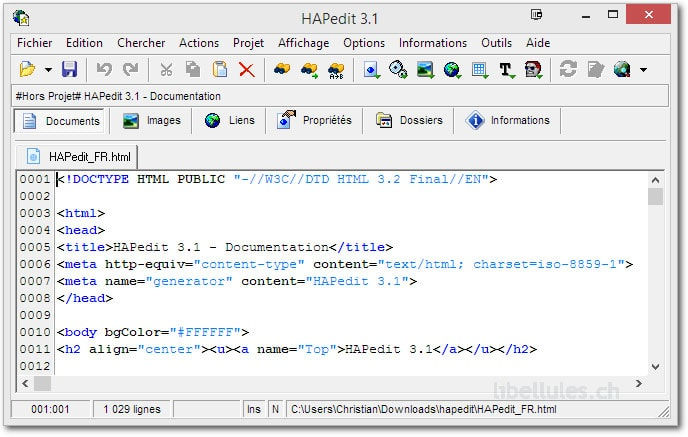Click the 1 029 lignes status entry
688x437 pixels.
[132, 409]
